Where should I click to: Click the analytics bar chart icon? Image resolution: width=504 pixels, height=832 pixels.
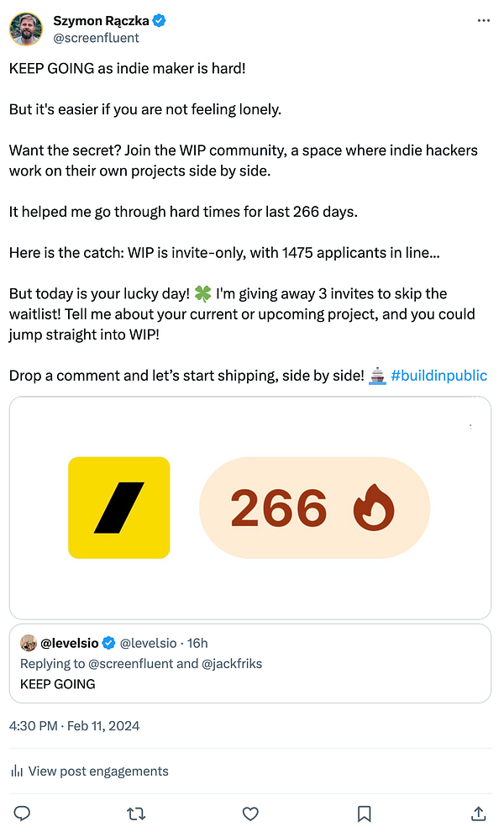pos(17,771)
